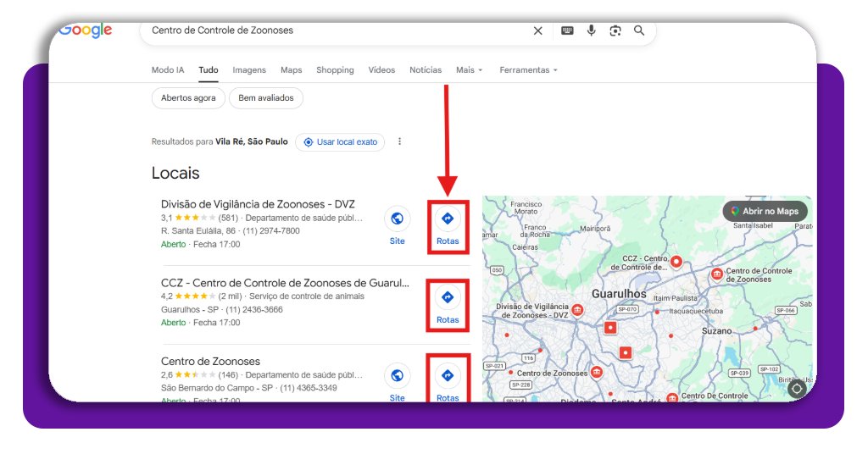Start voice search with the microphone icon
The height and width of the screenshot is (454, 868).
point(591,30)
